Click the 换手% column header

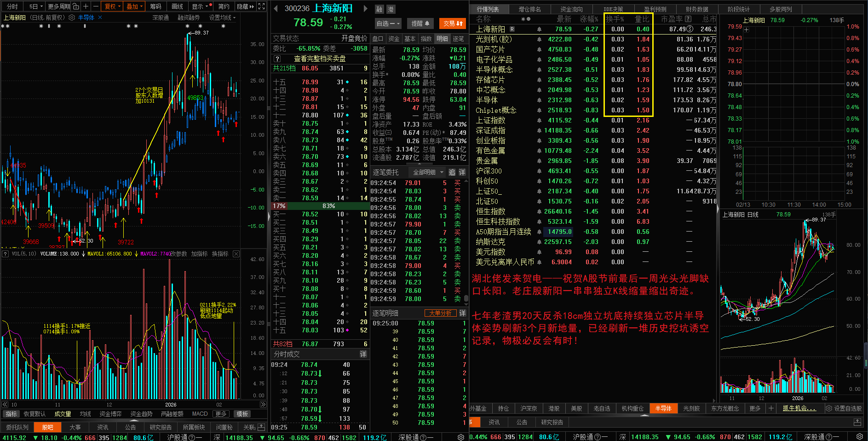click(x=615, y=19)
